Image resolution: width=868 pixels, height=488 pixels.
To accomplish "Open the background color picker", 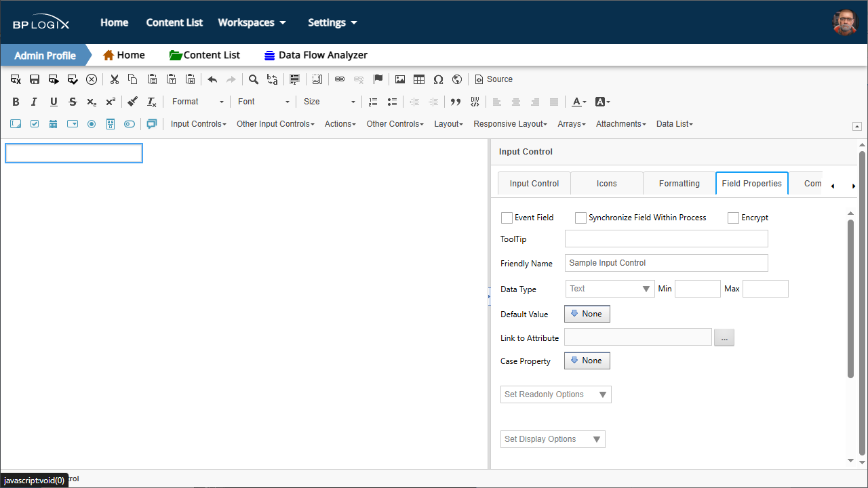I will point(603,102).
